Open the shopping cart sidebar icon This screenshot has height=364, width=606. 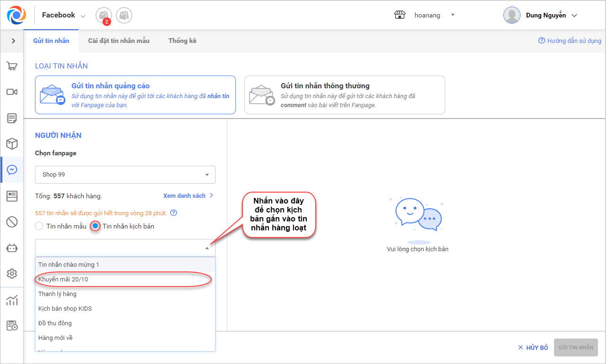click(12, 66)
